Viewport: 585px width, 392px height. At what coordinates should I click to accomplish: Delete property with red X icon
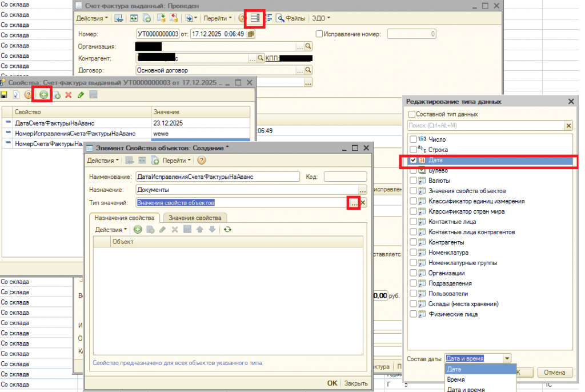[x=69, y=95]
